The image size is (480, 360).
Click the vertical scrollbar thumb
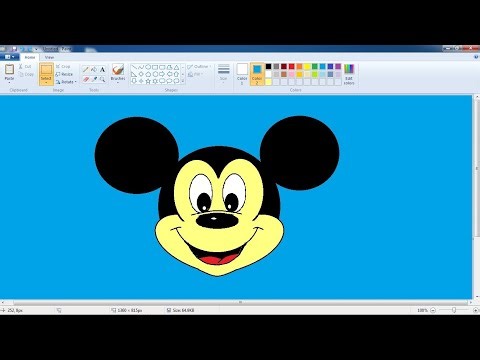point(476,168)
